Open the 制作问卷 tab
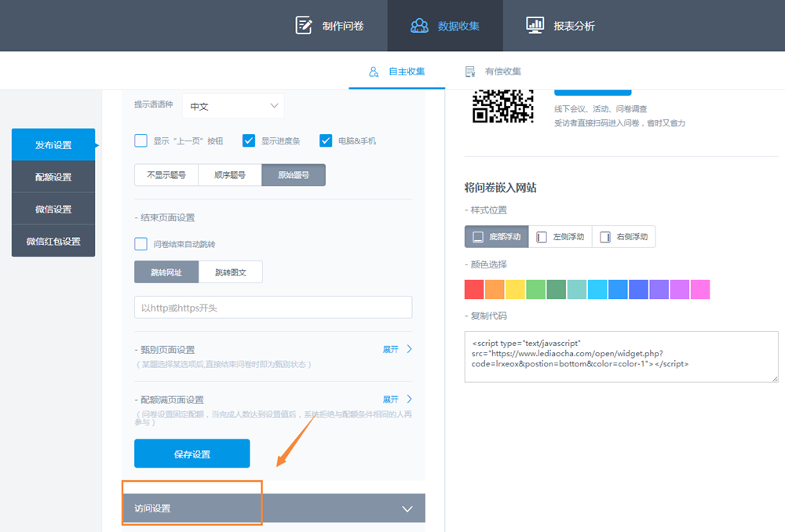785x532 pixels. coord(330,26)
